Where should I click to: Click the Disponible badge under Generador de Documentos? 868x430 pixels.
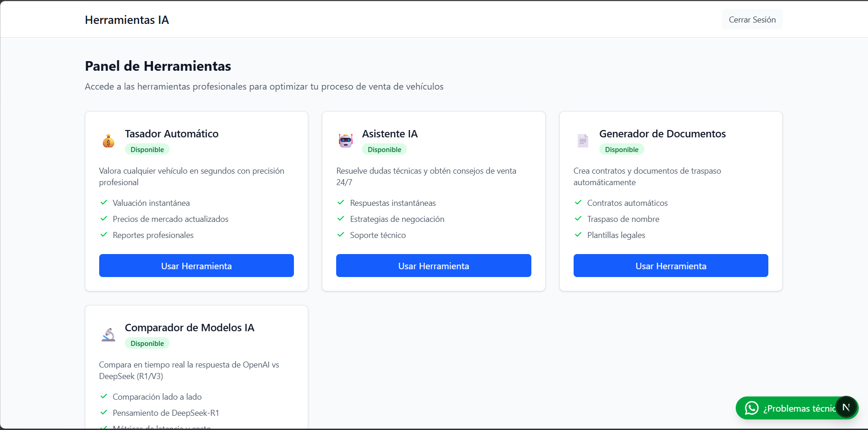(621, 149)
